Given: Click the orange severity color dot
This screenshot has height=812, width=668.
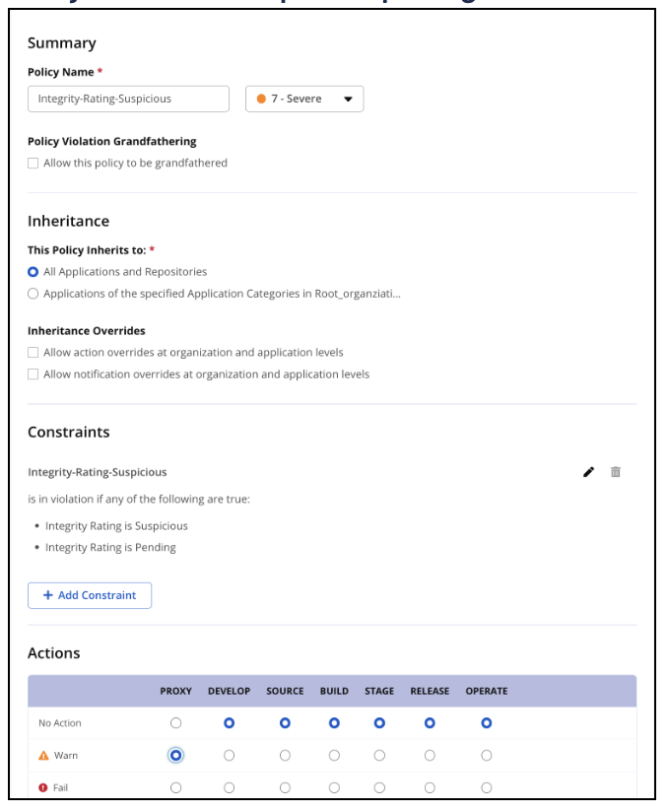Looking at the screenshot, I should click(x=261, y=99).
